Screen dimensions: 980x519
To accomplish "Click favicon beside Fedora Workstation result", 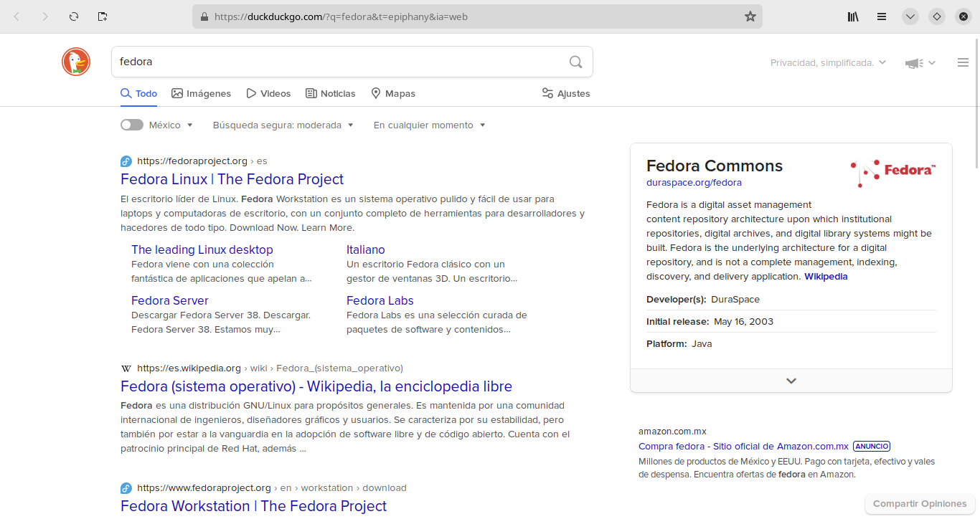I will point(126,488).
